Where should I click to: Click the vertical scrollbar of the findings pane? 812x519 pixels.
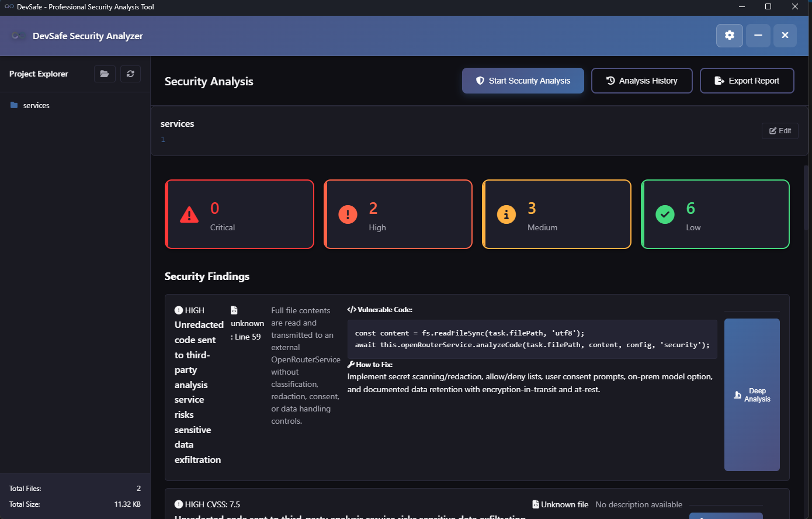(x=807, y=199)
